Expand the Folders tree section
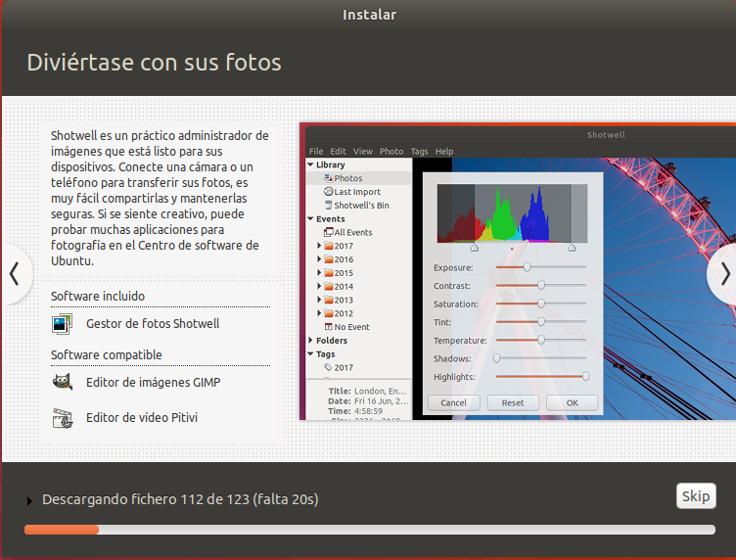This screenshot has height=560, width=736. (310, 341)
